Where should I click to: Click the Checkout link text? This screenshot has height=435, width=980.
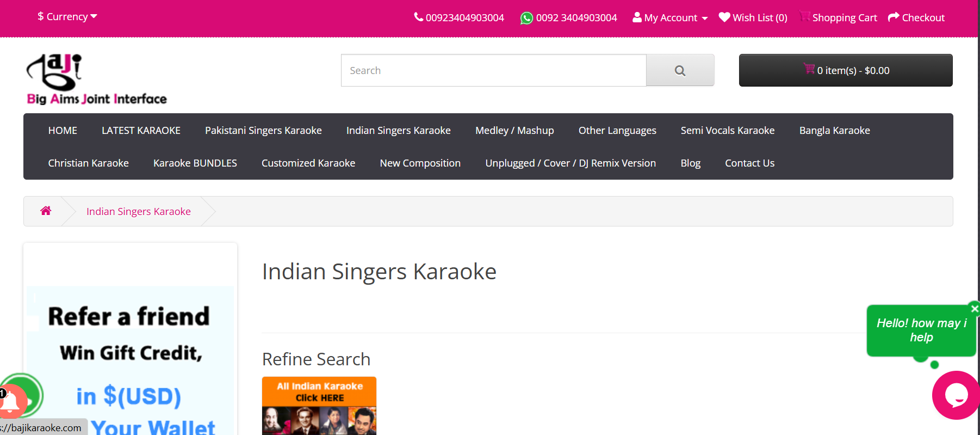click(923, 18)
